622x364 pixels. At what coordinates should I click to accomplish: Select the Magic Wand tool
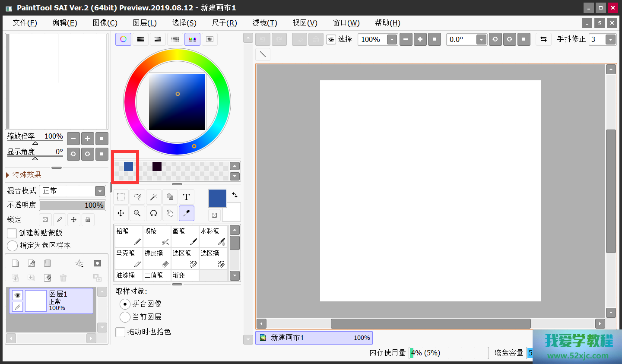(x=153, y=197)
